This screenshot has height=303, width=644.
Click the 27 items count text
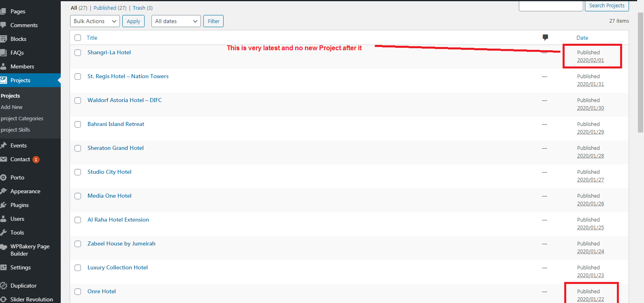(619, 21)
